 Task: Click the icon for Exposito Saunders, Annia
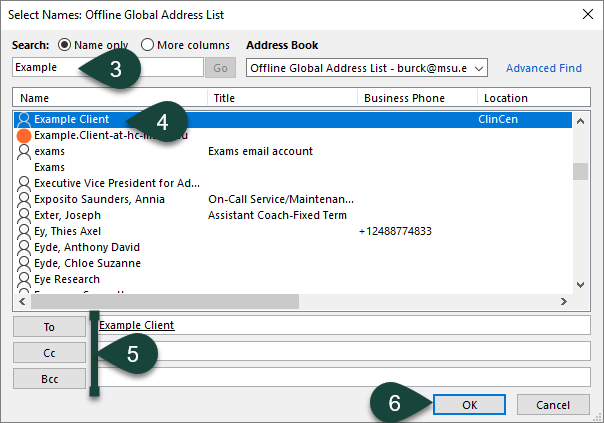click(24, 199)
